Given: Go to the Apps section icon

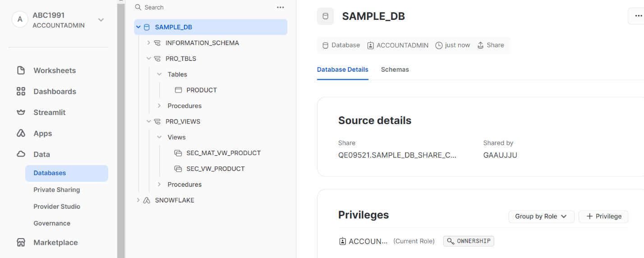Looking at the screenshot, I should [x=21, y=134].
